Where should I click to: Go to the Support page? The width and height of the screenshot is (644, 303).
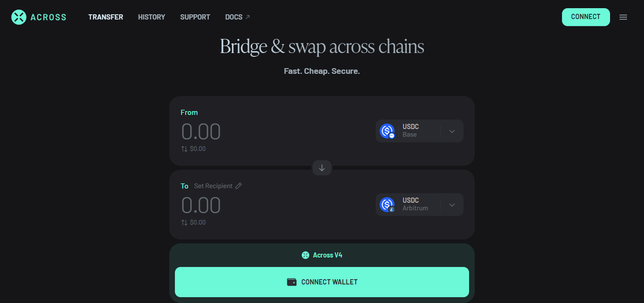pos(195,17)
